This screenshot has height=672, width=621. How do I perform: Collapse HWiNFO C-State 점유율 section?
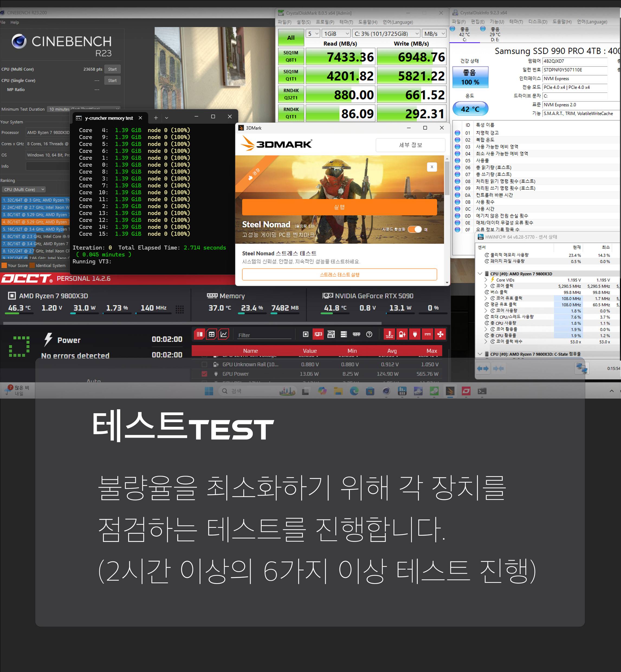point(480,354)
